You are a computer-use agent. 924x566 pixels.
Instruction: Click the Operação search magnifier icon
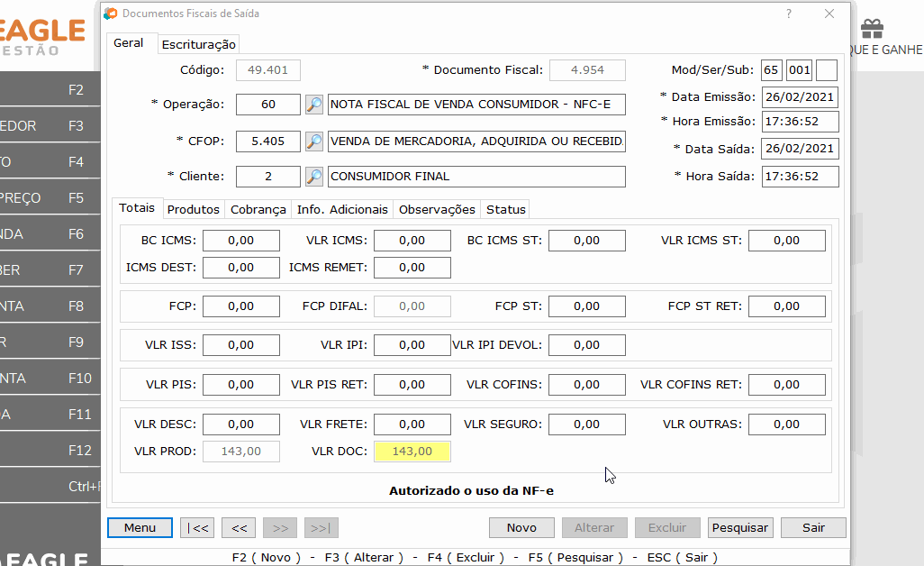coord(314,105)
